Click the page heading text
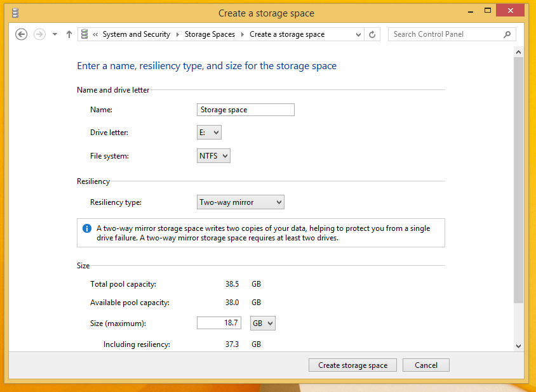Viewport: 536px width, 392px height. point(207,66)
